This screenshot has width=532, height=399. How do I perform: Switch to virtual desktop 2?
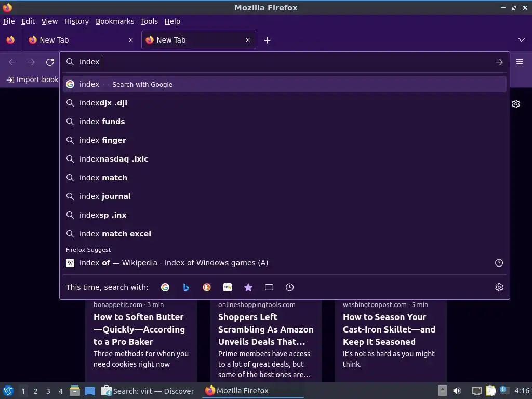pos(36,391)
